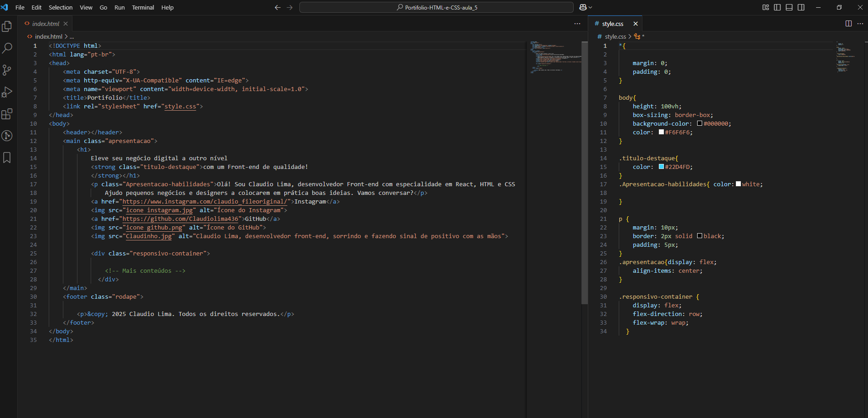Screen dimensions: 868x418
Task: Open the Copilot chat icon
Action: [583, 7]
